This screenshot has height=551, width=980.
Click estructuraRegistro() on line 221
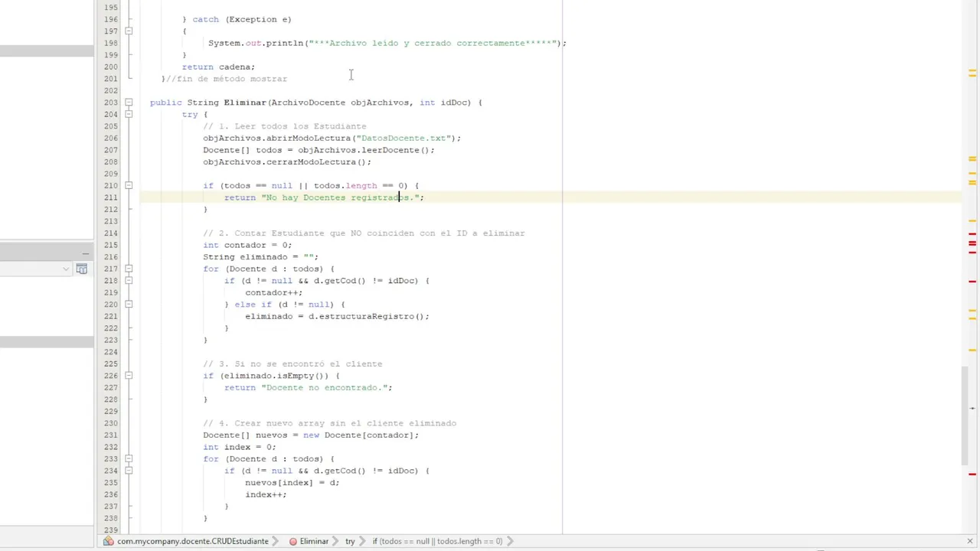[x=371, y=316]
